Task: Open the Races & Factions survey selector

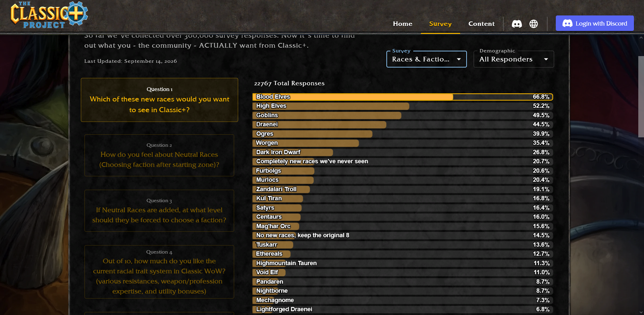Action: point(427,59)
